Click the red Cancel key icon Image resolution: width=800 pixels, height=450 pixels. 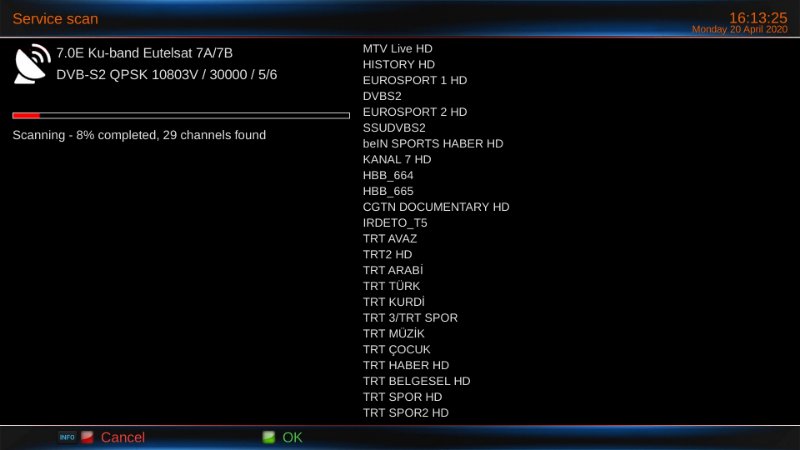tap(87, 437)
